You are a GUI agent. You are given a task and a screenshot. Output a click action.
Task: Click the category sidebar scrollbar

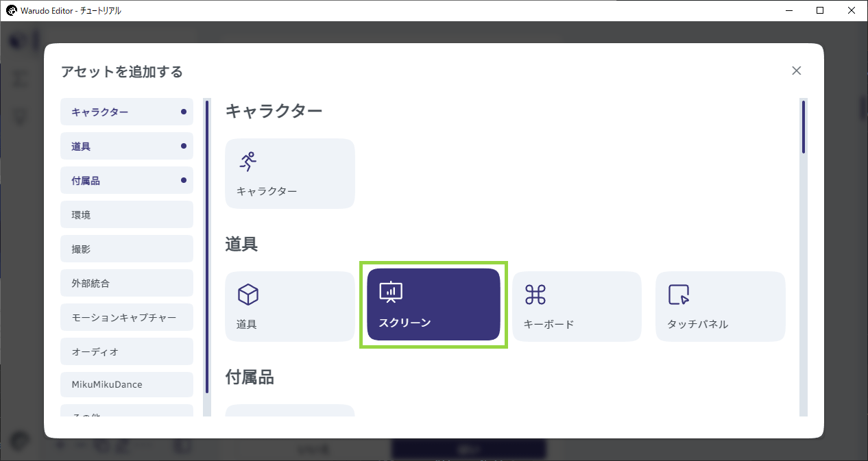(x=207, y=247)
